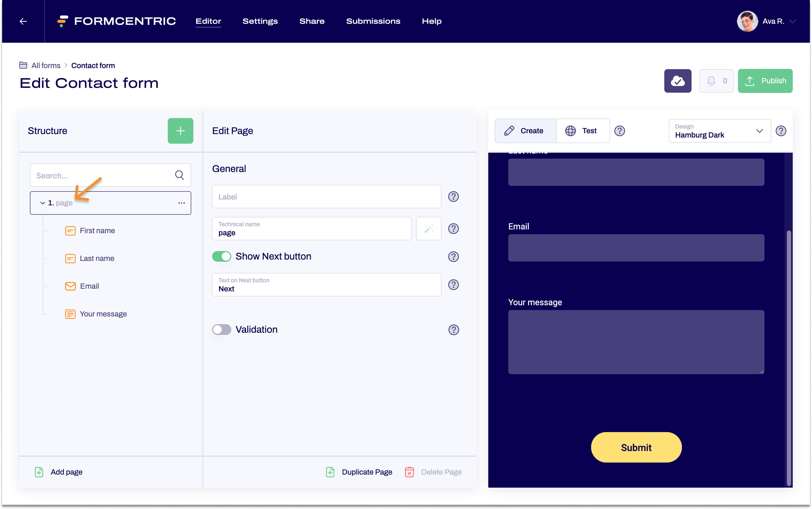
Task: Publish the contact form
Action: (765, 81)
